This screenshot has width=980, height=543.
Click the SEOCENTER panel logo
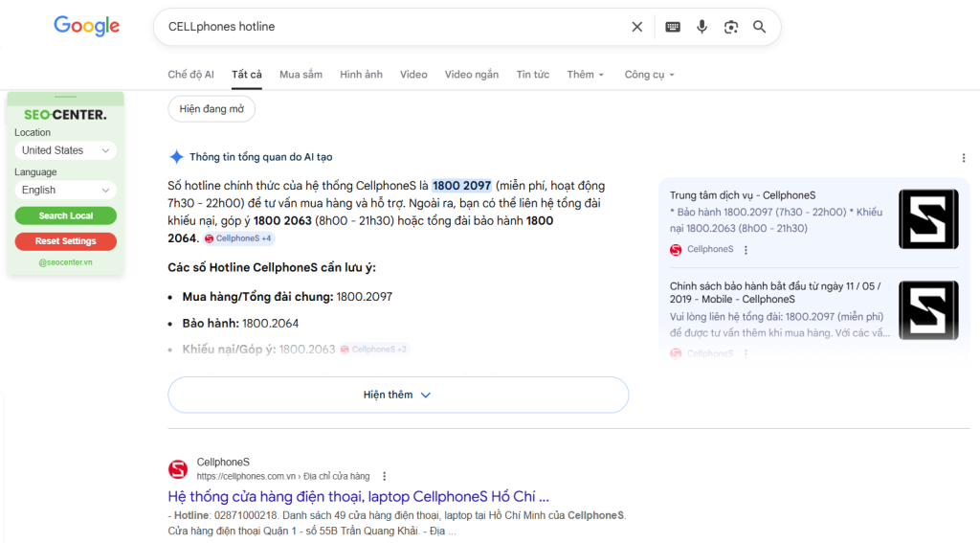click(x=66, y=115)
